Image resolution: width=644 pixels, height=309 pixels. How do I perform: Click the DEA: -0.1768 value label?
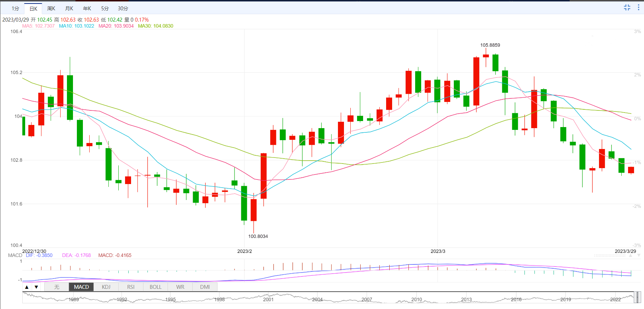77,255
